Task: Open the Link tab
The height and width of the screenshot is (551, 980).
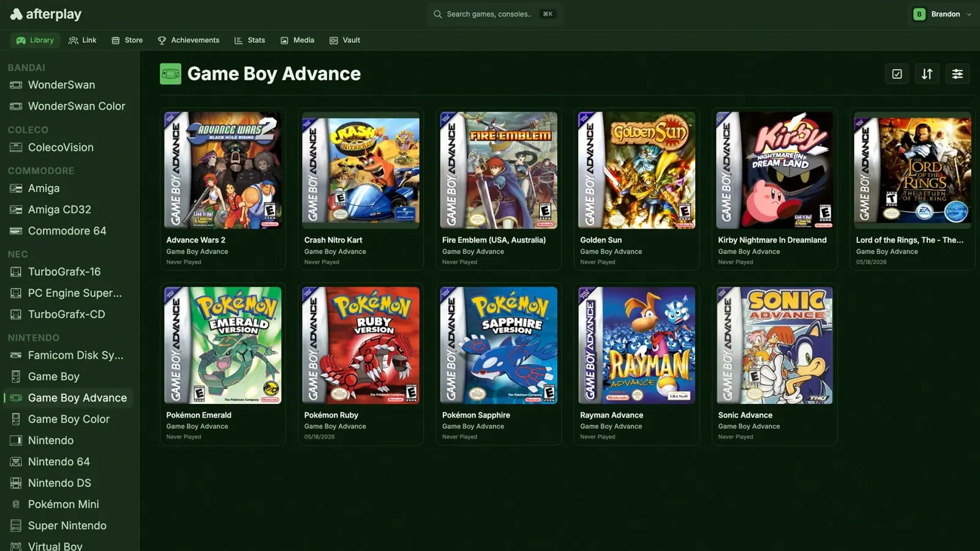Action: pyautogui.click(x=83, y=40)
